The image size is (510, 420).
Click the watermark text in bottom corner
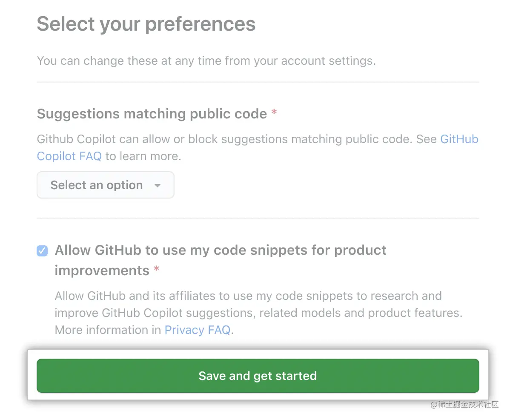(464, 404)
